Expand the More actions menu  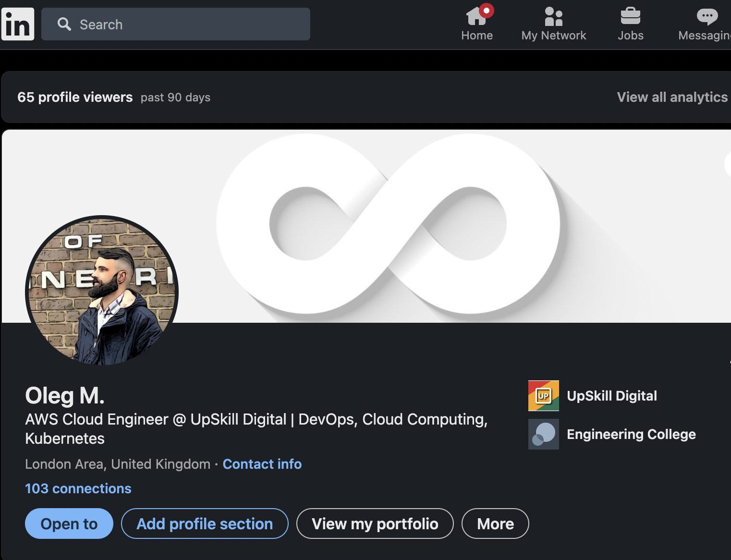[495, 523]
